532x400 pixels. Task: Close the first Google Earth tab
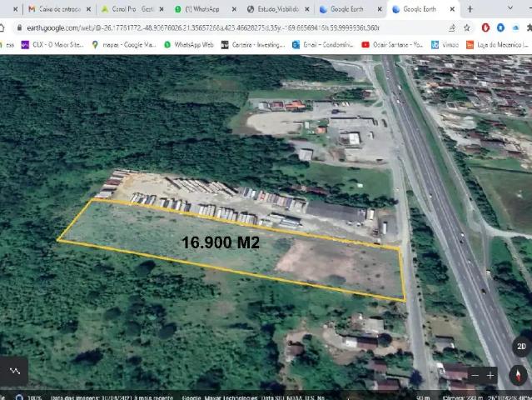[x=380, y=9]
